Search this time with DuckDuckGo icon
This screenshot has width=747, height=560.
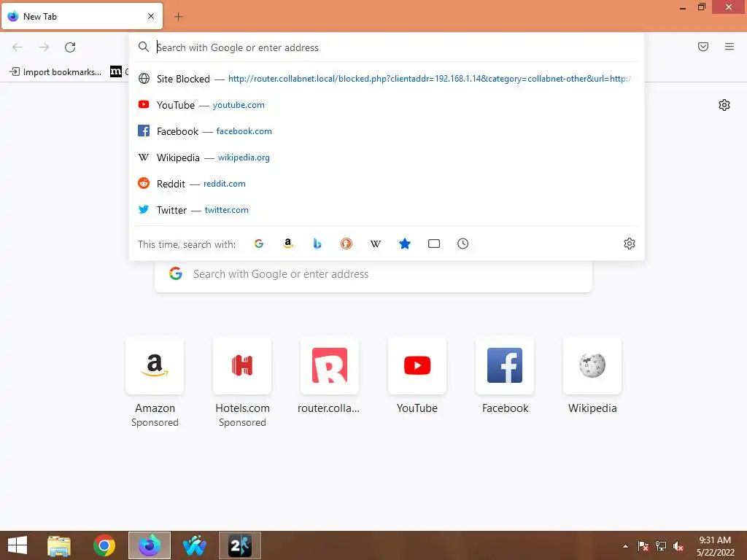[347, 244]
